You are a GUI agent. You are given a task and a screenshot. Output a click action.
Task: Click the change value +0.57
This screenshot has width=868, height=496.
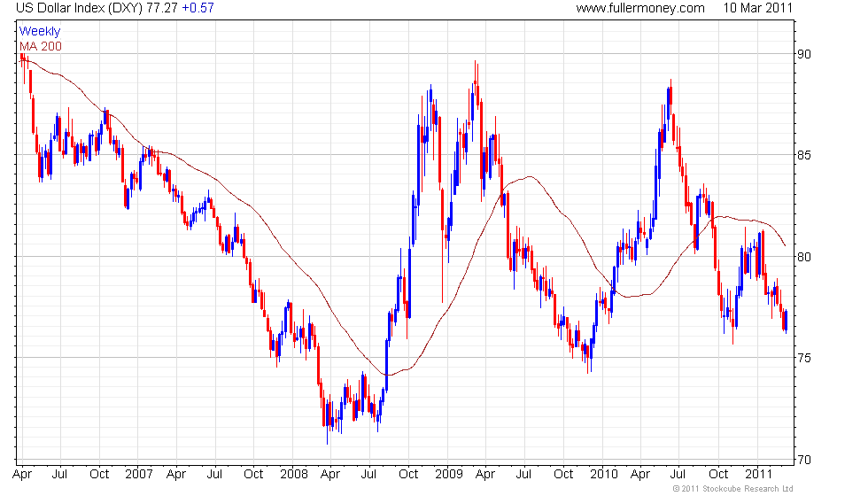[x=198, y=8]
